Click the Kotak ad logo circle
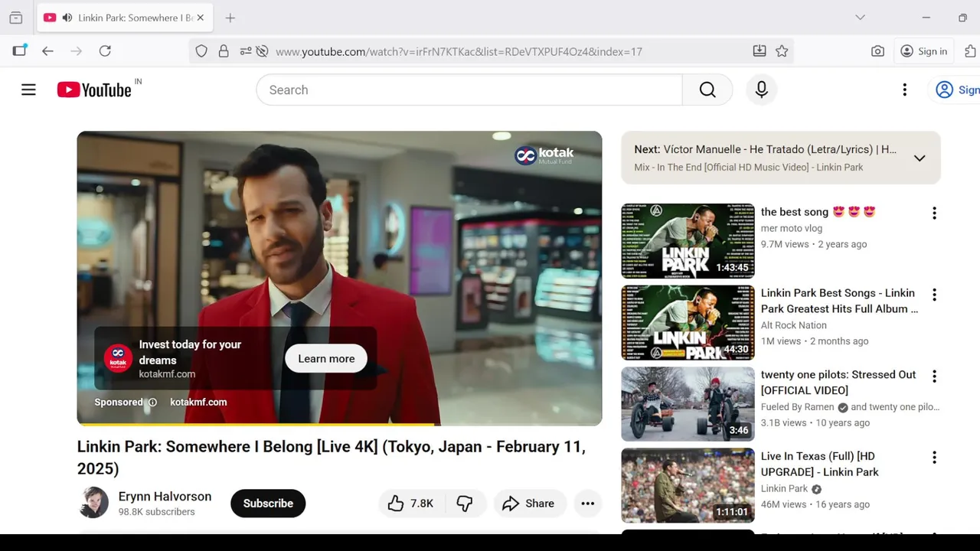This screenshot has height=551, width=980. pos(118,358)
